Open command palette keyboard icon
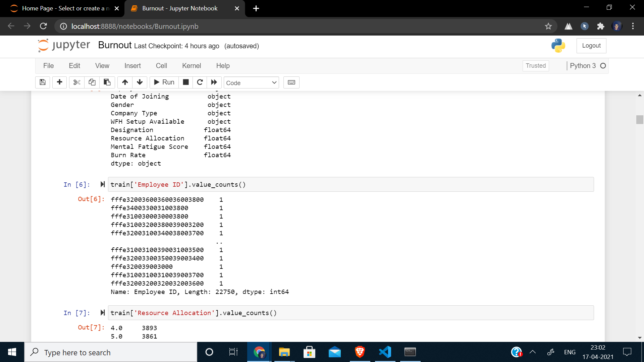This screenshot has height=362, width=644. coord(291,82)
